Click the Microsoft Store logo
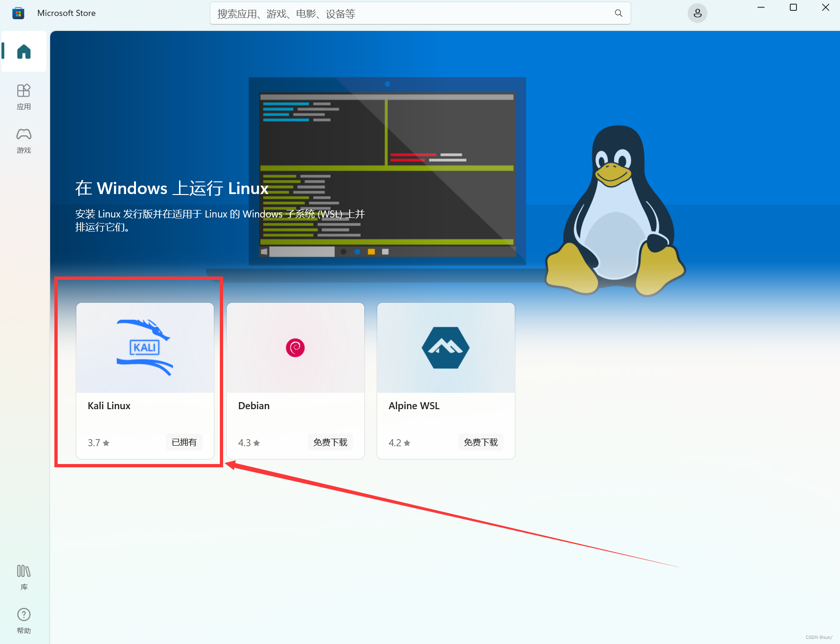 coord(18,13)
